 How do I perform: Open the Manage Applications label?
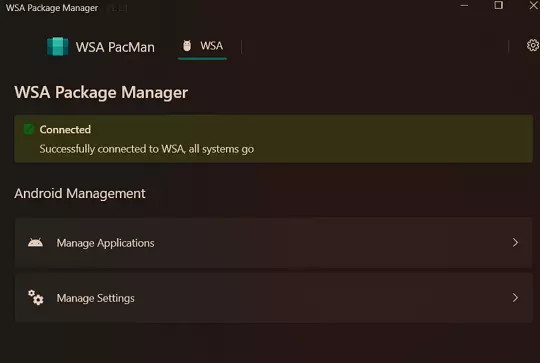[x=105, y=243]
